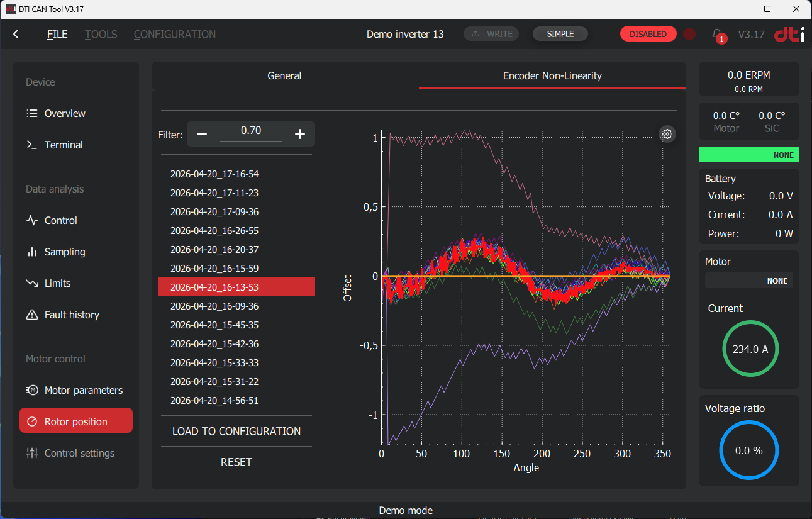Click the battery Voltage 0.0 V value
Screen dimensions: 812x519
pos(781,196)
